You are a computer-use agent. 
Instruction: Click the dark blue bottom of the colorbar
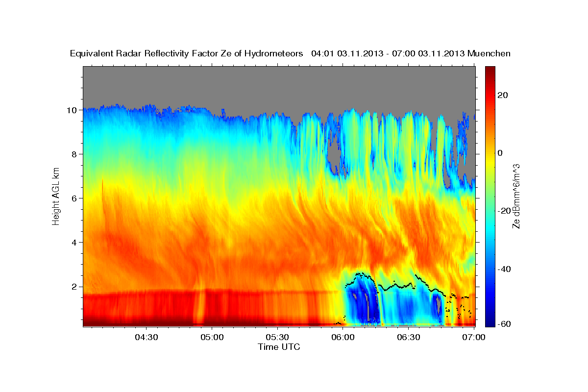click(x=490, y=321)
